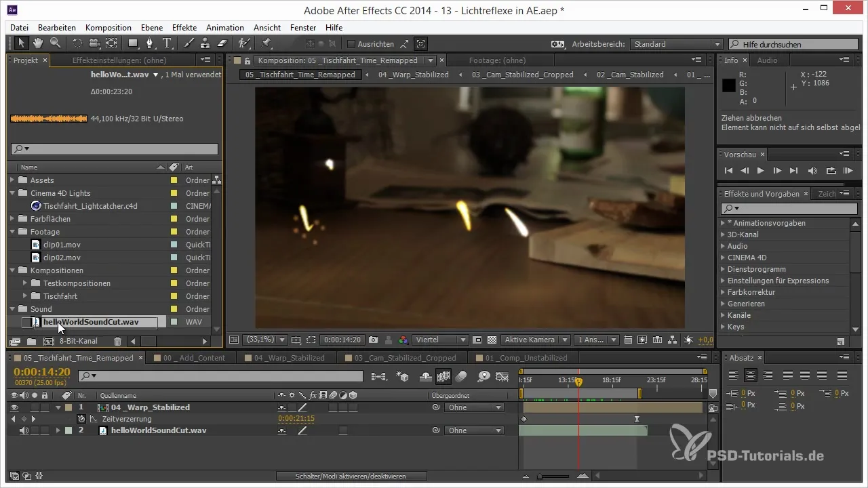The height and width of the screenshot is (488, 868).
Task: Click the layer 1 label color swatch
Action: tap(68, 407)
